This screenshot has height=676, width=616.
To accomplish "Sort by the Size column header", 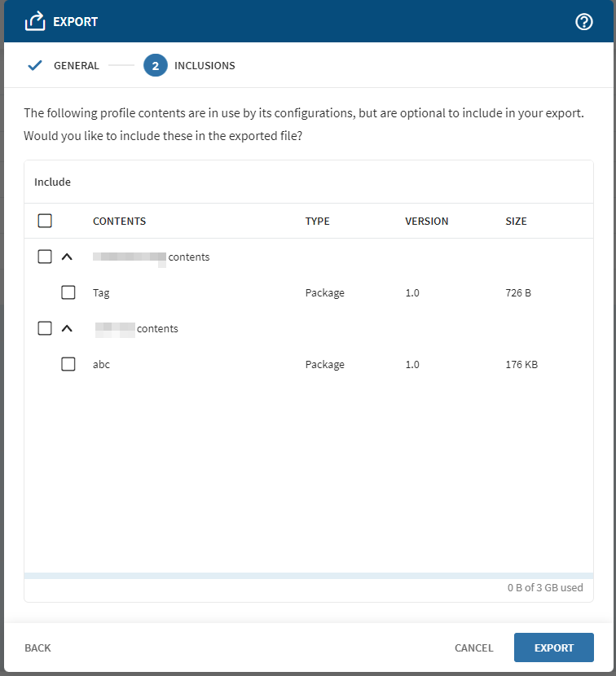I will [516, 221].
